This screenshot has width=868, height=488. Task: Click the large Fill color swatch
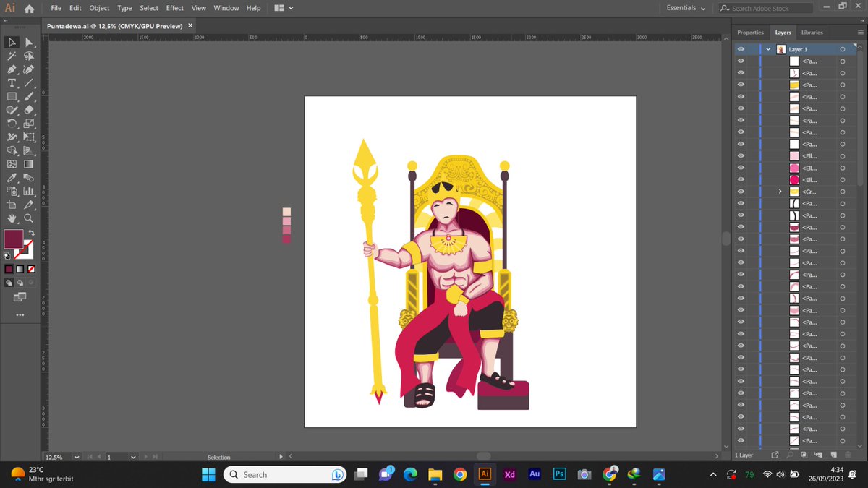pos(14,239)
